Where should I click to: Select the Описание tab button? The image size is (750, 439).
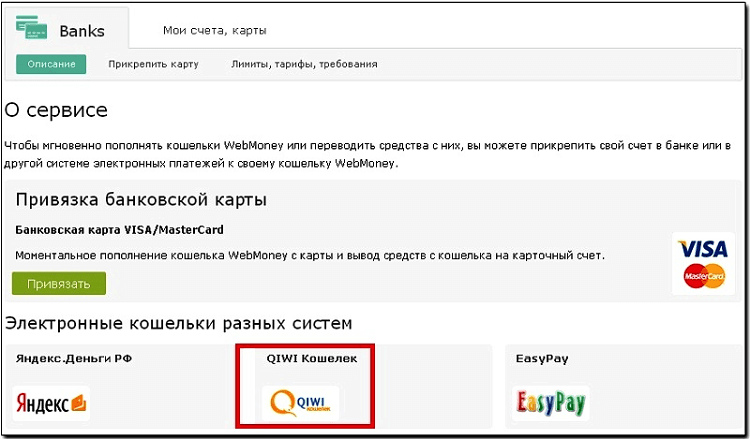coord(51,64)
